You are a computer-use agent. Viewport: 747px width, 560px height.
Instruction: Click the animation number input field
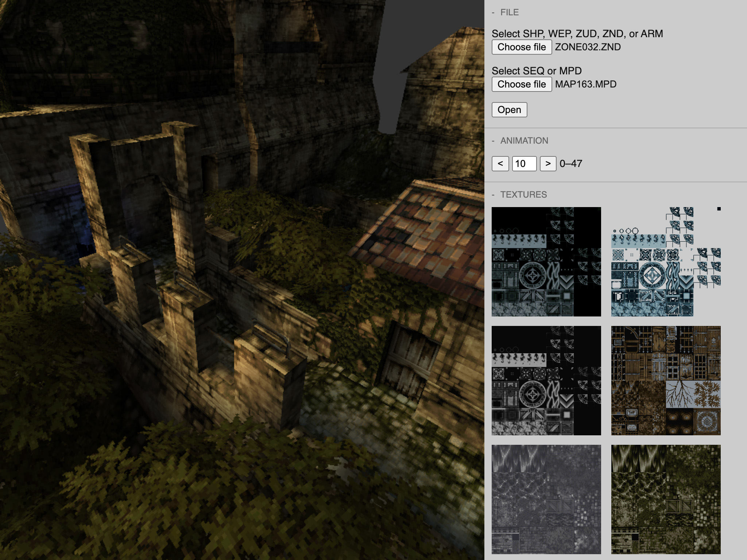click(524, 164)
